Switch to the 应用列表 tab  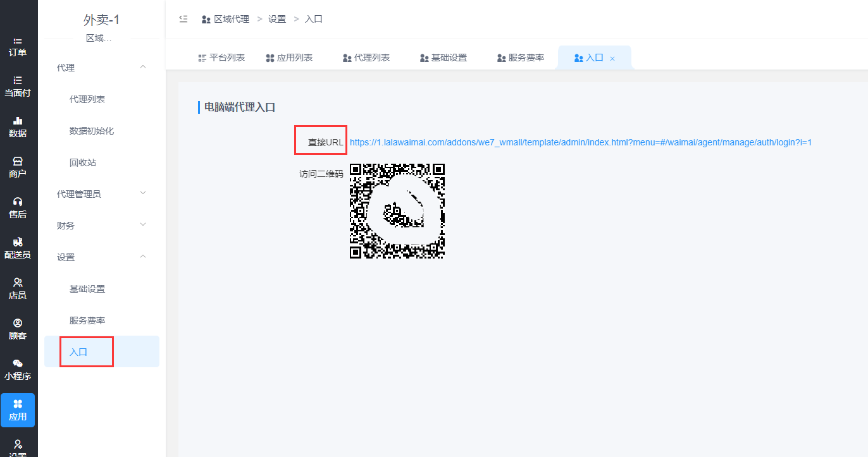[x=289, y=58]
